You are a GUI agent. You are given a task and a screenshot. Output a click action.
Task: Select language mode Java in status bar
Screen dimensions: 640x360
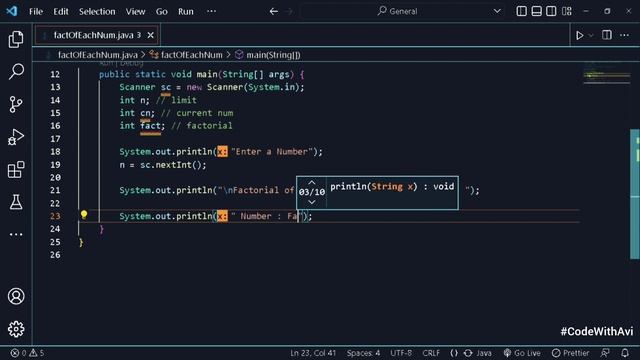[x=484, y=353]
